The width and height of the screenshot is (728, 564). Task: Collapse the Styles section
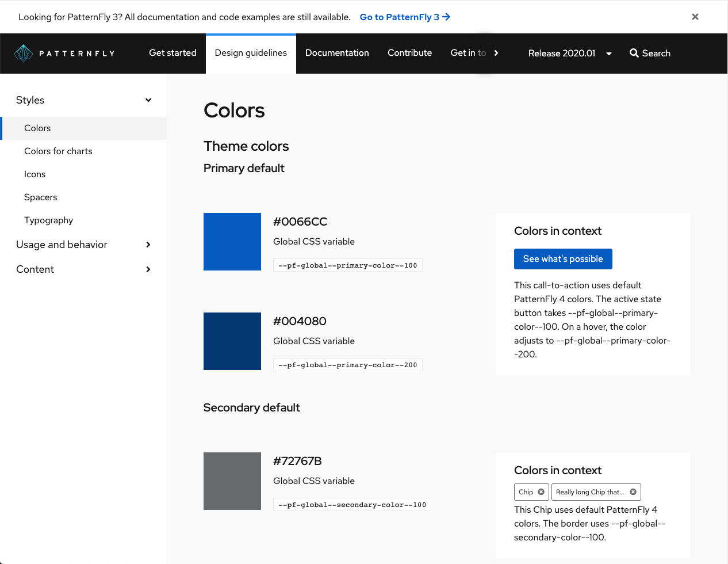tap(83, 100)
